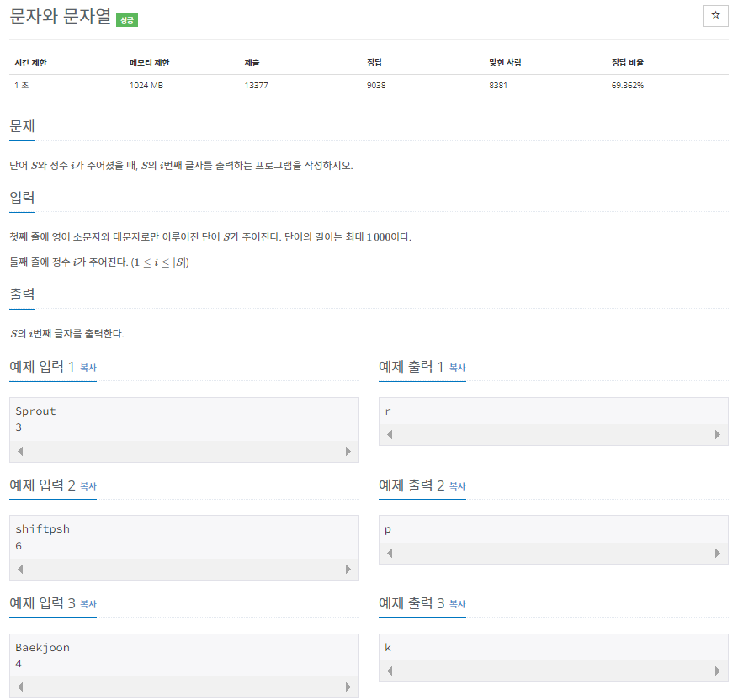Copy the 예제 입력 3 sample via 복사
The image size is (738, 700).
click(88, 603)
